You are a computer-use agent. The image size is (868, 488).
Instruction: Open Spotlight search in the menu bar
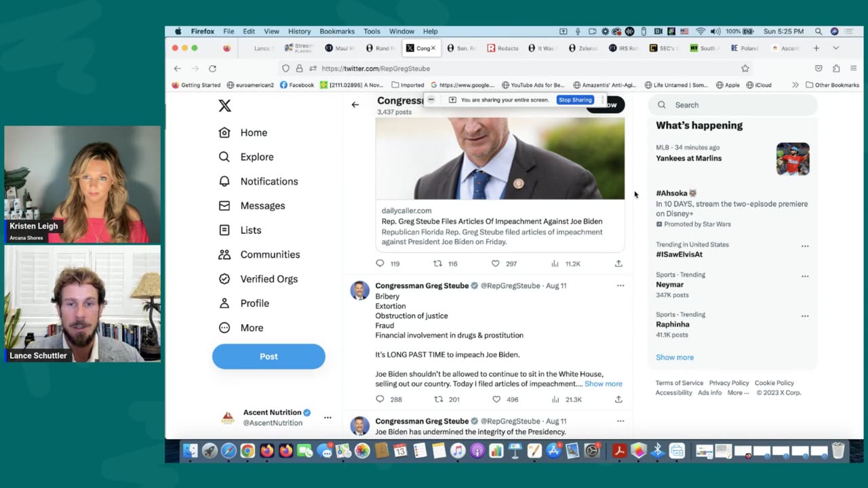click(x=818, y=31)
